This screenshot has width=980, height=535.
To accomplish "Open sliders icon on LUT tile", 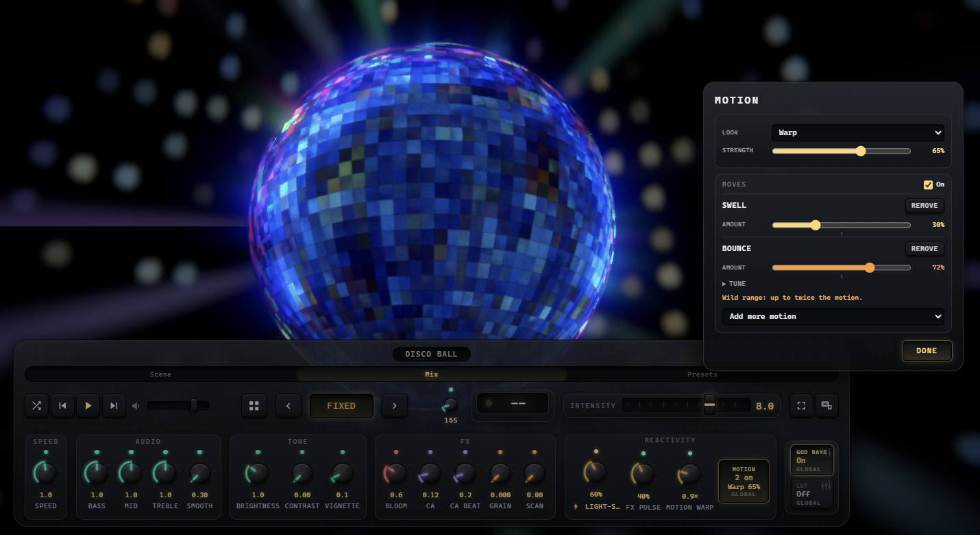I will tap(826, 486).
